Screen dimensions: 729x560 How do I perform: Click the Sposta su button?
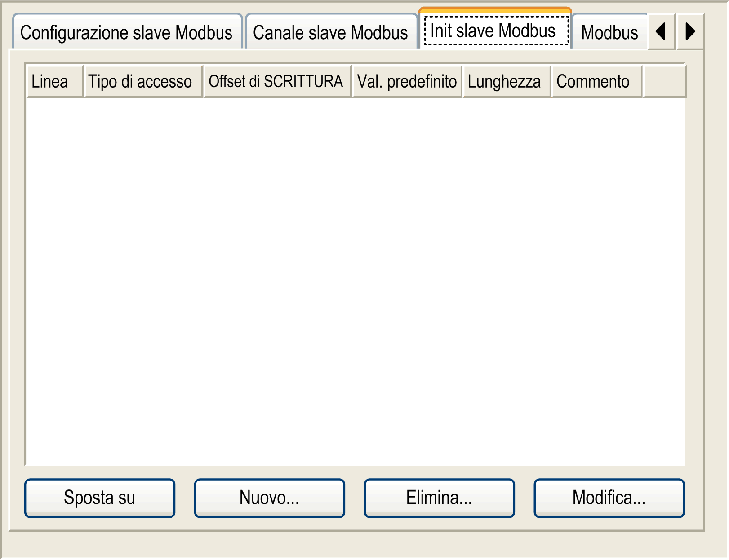coord(100,498)
